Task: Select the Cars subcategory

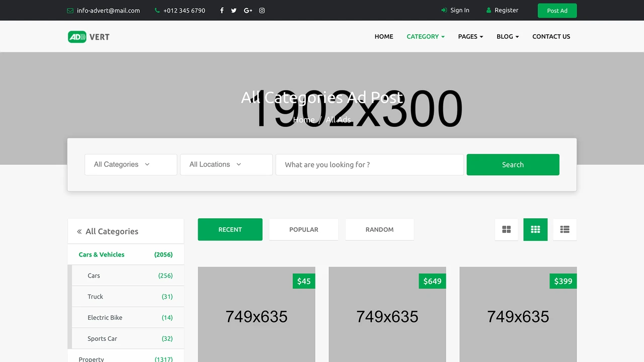Action: click(x=128, y=276)
